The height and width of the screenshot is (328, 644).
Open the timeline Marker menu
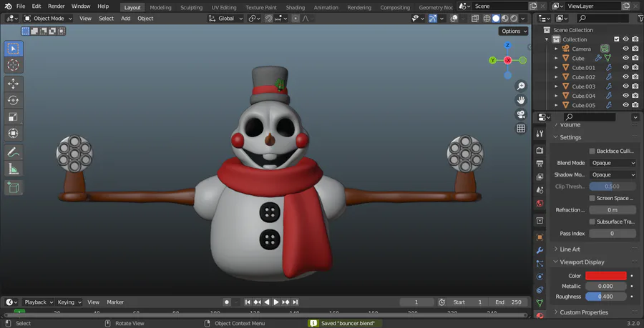pyautogui.click(x=115, y=302)
